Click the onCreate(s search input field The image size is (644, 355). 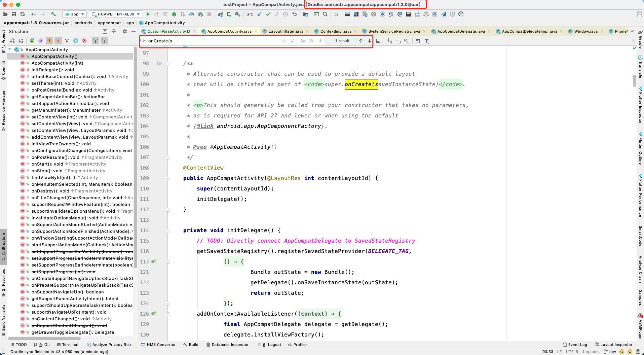(x=214, y=41)
